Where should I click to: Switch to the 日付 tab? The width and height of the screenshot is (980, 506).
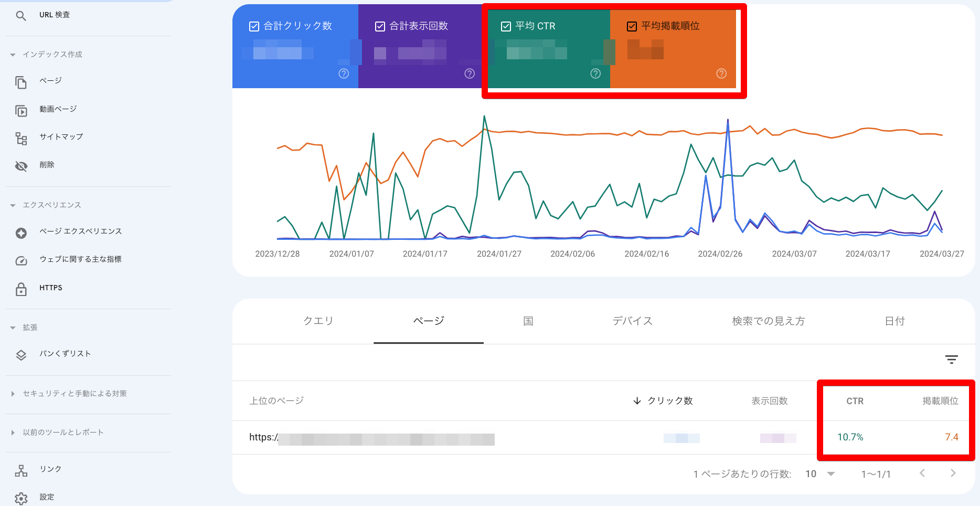pos(894,321)
